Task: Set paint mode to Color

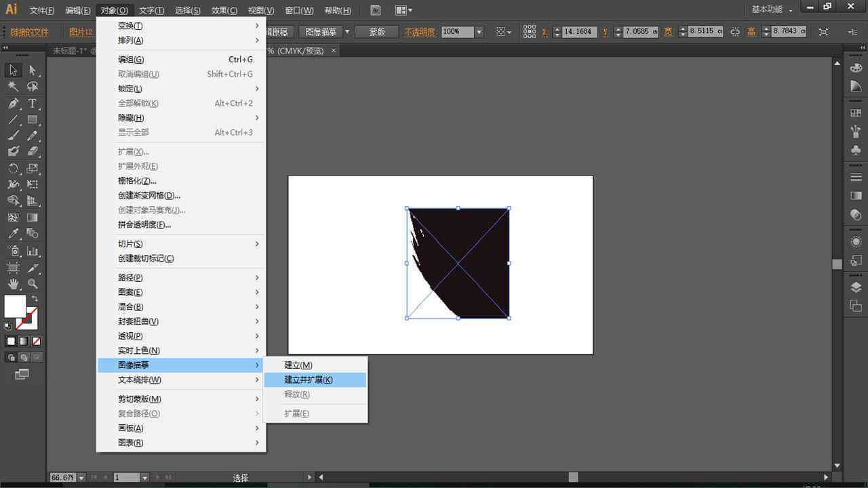Action: (x=11, y=341)
